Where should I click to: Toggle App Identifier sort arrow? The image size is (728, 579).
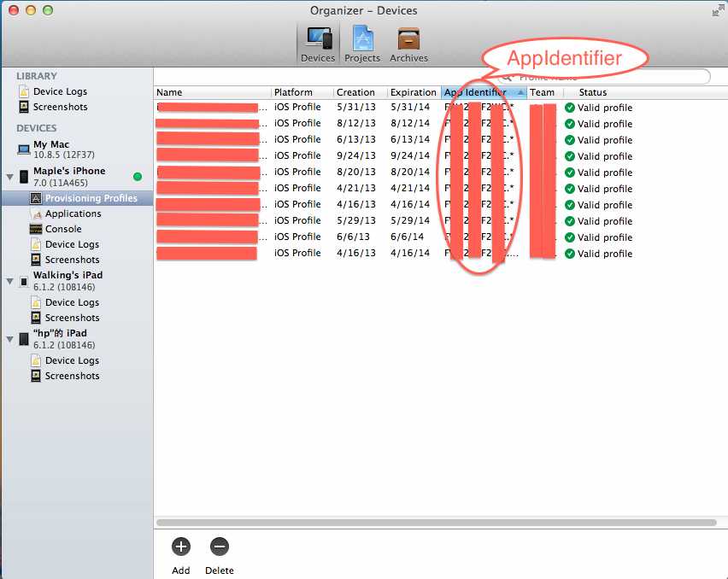point(520,92)
